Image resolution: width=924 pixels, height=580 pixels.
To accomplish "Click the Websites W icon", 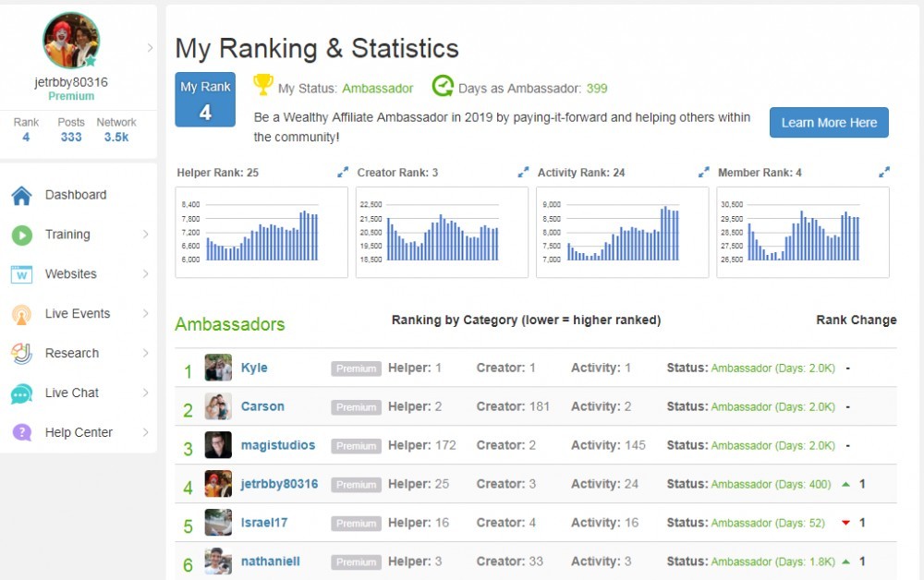I will point(22,274).
